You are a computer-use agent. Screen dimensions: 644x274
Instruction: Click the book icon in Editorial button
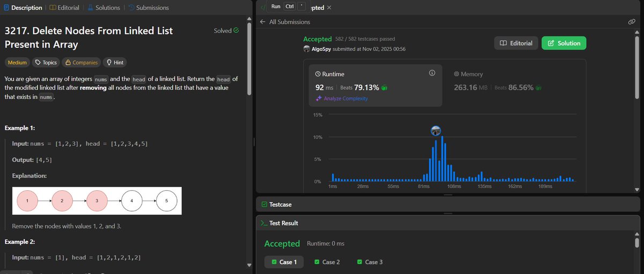click(503, 43)
